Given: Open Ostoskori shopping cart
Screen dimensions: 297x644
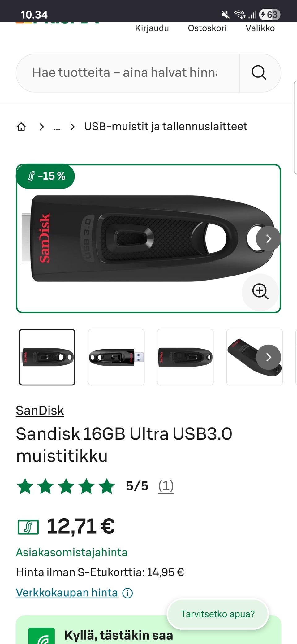Looking at the screenshot, I should [x=207, y=28].
